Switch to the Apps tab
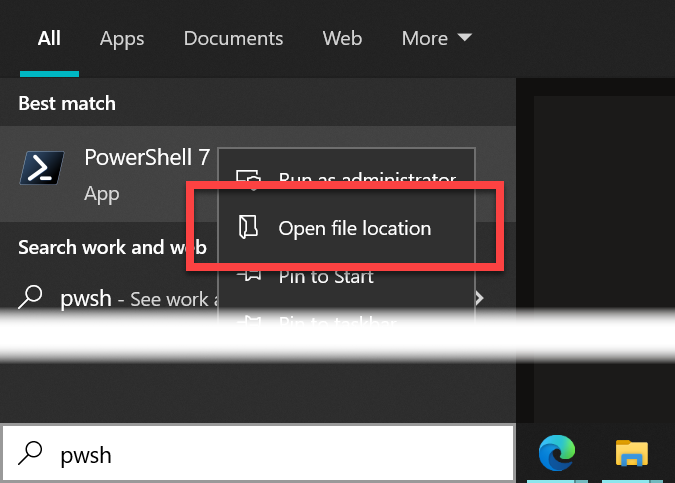Screen dimensions: 675x483 [x=122, y=40]
